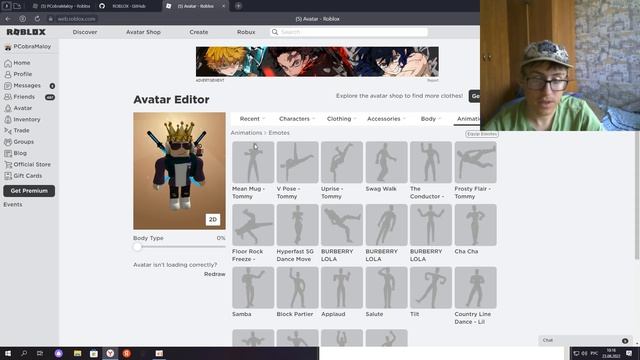Expand the Recent dropdown tab

tap(252, 119)
